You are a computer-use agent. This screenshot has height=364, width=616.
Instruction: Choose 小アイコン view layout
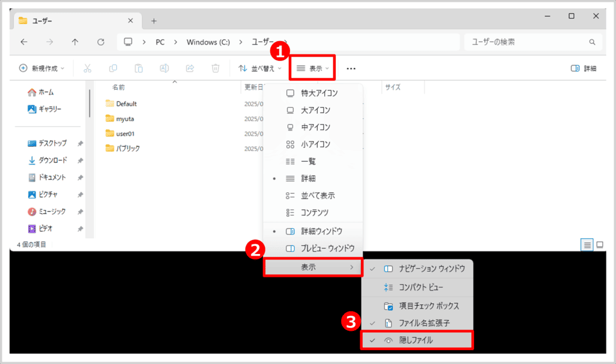point(313,144)
